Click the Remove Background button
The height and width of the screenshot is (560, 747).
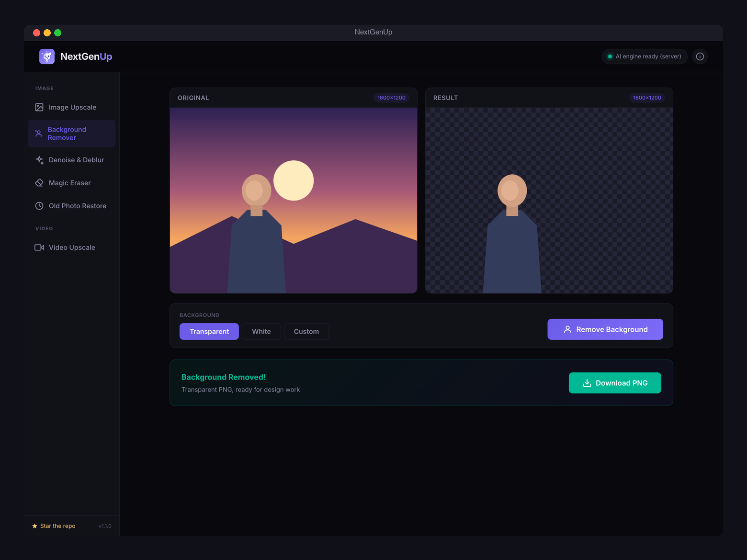pyautogui.click(x=605, y=329)
